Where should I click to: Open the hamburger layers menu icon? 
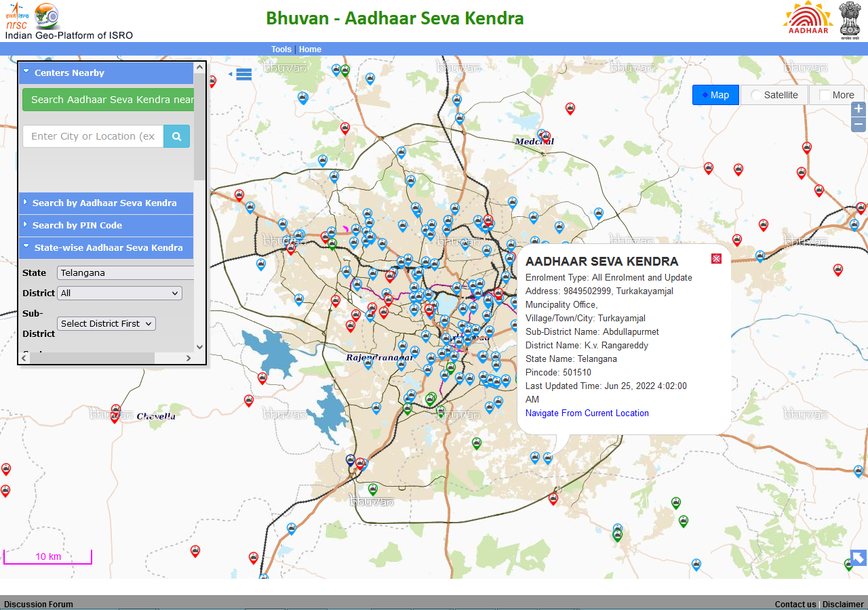coord(244,75)
